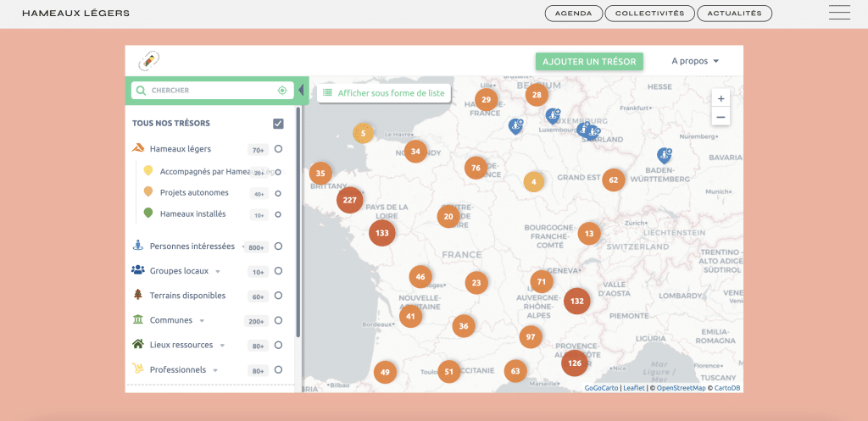Open the Actualités page
The image size is (868, 421).
[x=735, y=14]
